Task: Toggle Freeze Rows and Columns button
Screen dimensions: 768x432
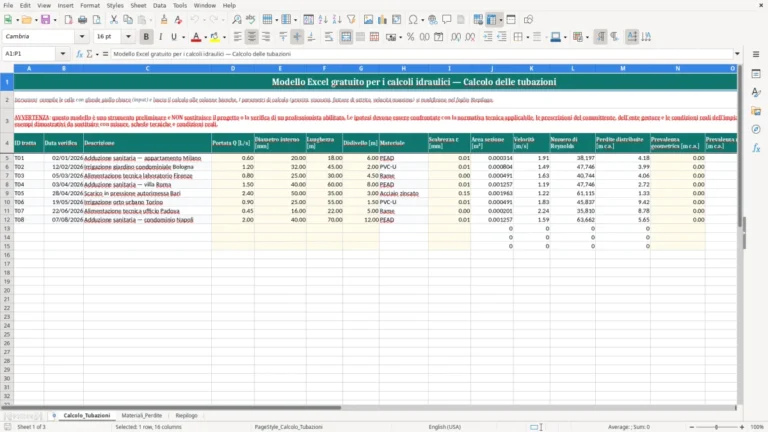Action: 491,20
